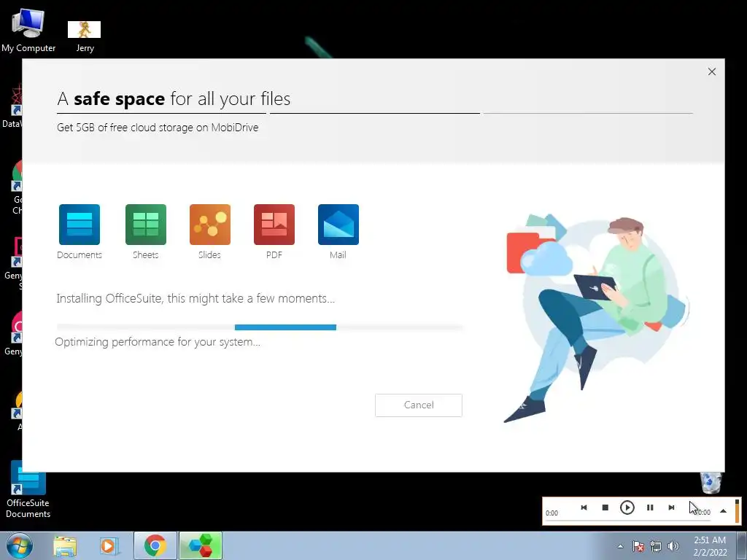Click the illustration of man with tablet
Viewport: 747px width, 560px height.
[x=595, y=318]
